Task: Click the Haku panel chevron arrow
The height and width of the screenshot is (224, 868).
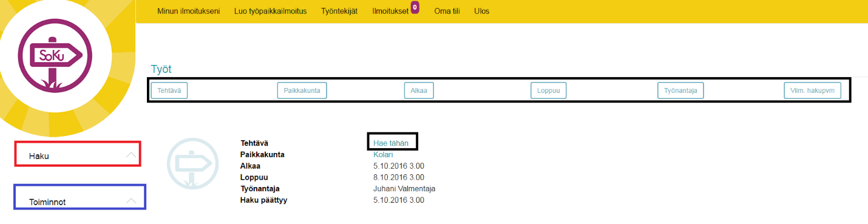Action: (131, 155)
